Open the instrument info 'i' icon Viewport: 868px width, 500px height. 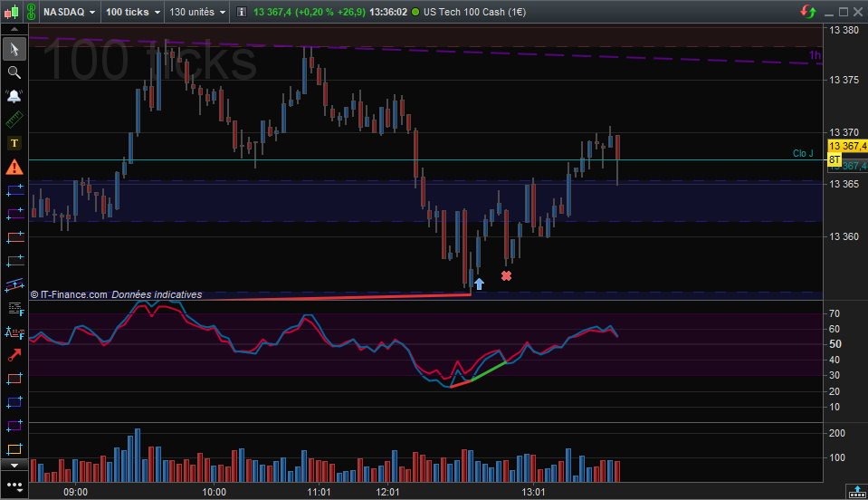[242, 12]
